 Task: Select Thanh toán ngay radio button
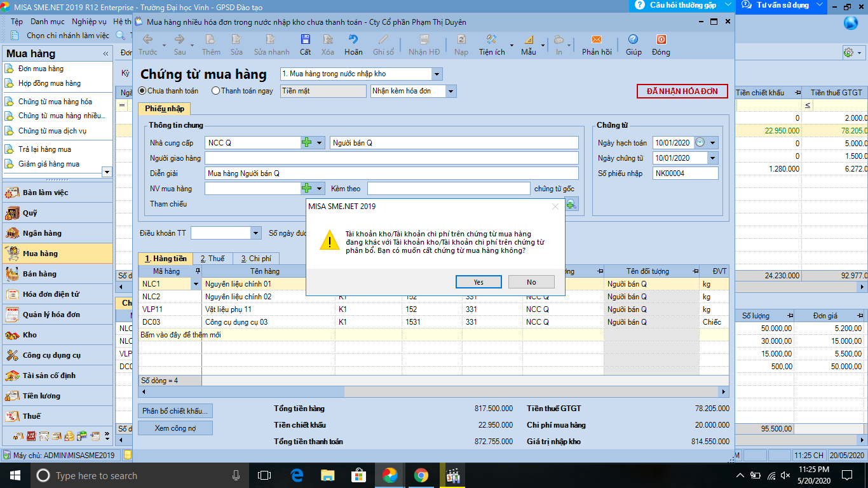216,91
